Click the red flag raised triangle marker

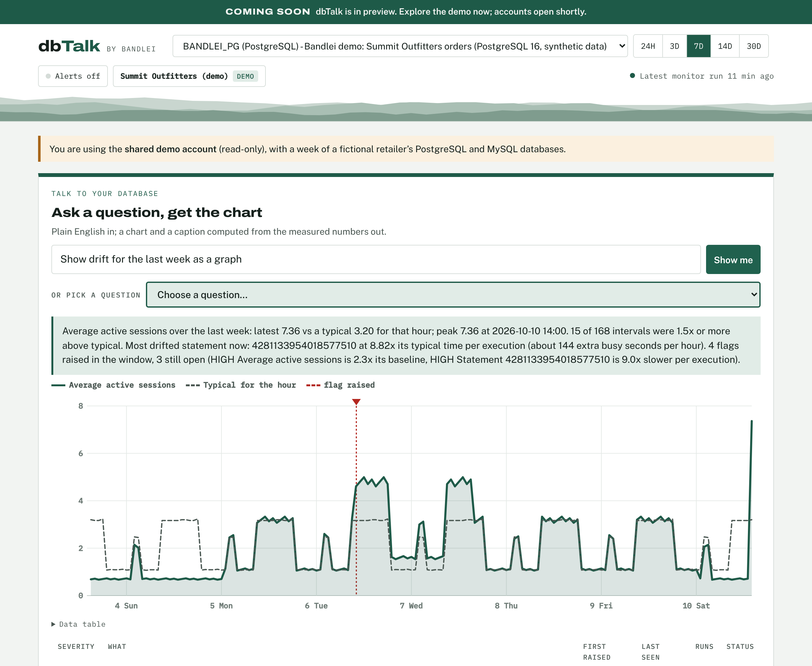point(356,402)
